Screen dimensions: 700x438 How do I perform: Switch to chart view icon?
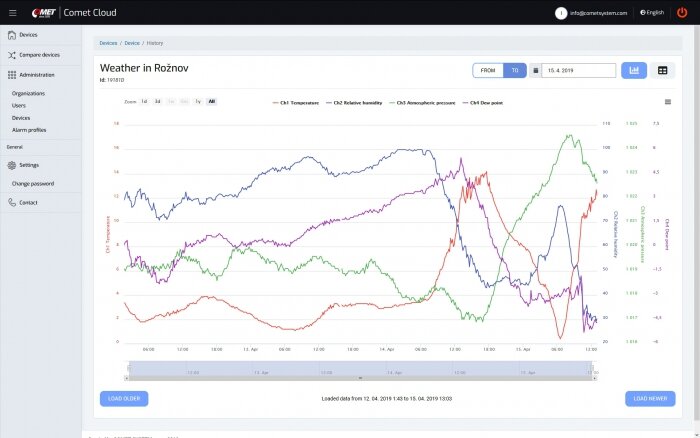pyautogui.click(x=634, y=71)
